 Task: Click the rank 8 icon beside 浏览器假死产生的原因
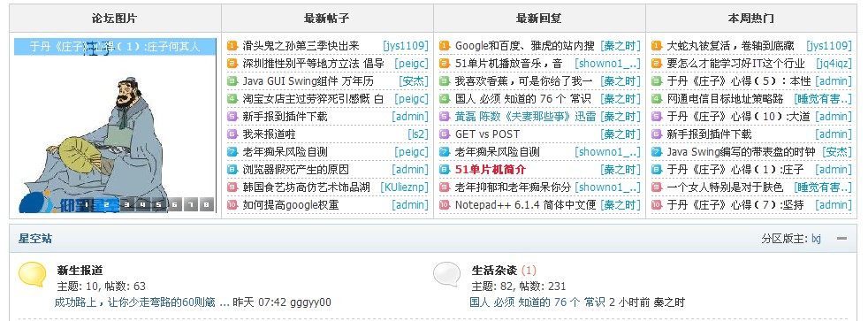pos(232,170)
